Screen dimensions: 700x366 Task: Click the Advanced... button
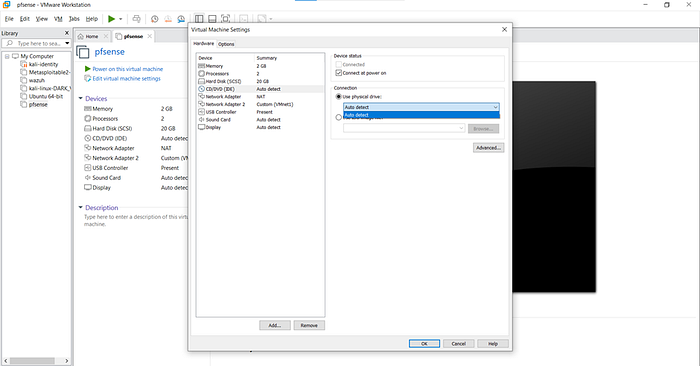[x=488, y=148]
